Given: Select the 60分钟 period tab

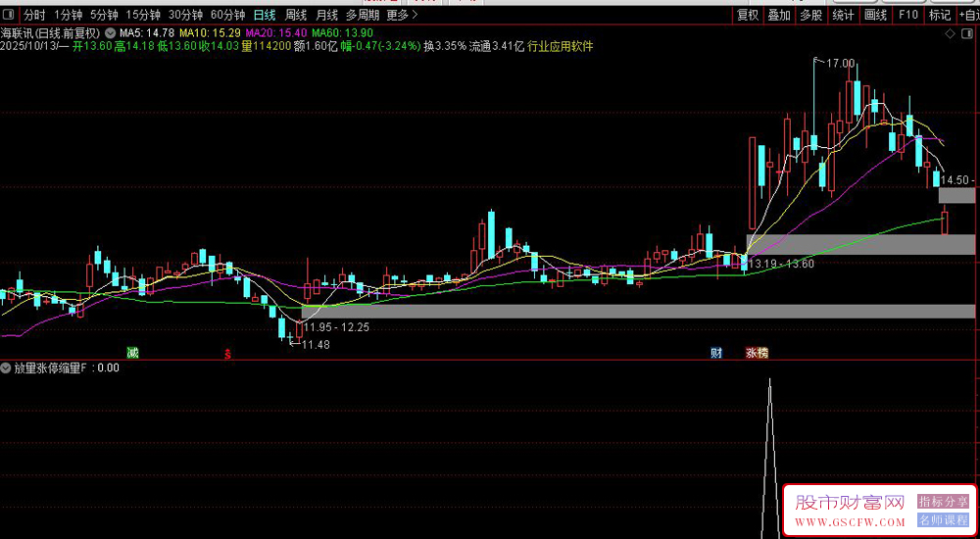Looking at the screenshot, I should coord(228,15).
